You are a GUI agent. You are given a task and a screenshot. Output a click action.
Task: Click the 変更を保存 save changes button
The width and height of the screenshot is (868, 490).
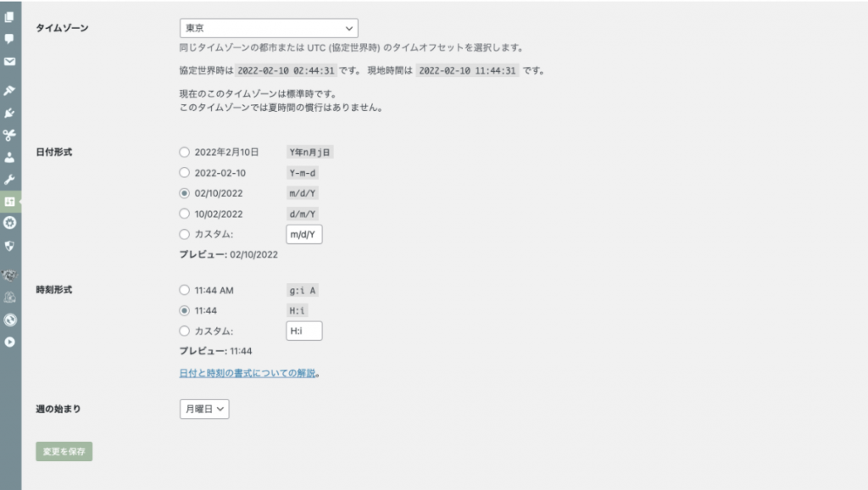(64, 451)
